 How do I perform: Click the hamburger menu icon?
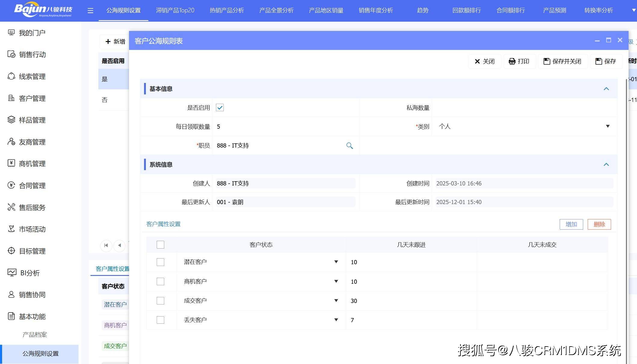click(x=90, y=11)
